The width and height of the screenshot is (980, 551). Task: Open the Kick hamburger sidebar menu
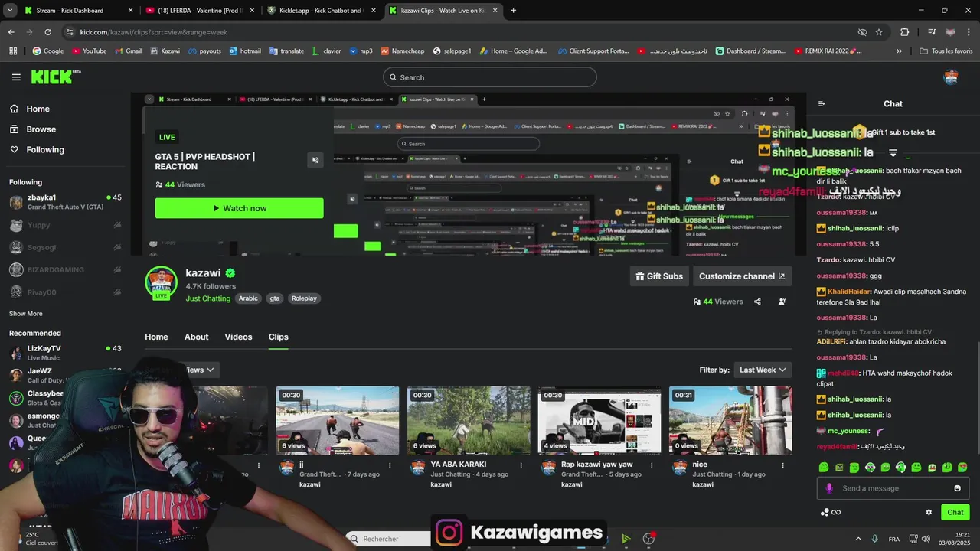pyautogui.click(x=16, y=77)
